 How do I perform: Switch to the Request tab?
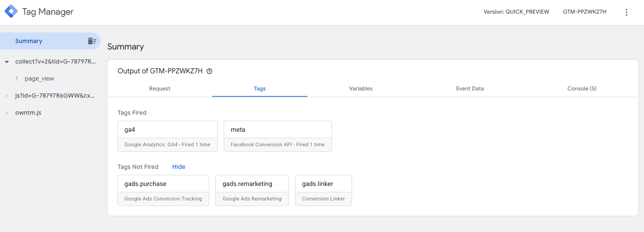tap(160, 89)
